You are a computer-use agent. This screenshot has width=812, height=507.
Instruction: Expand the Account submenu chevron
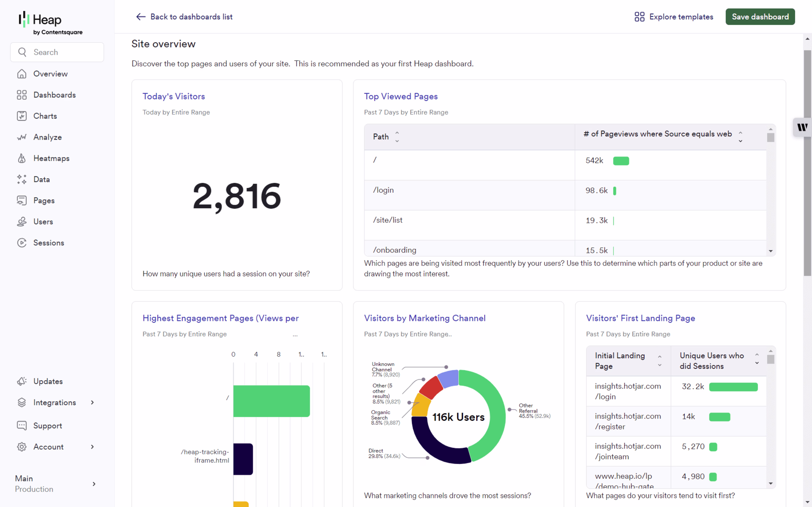click(x=93, y=447)
